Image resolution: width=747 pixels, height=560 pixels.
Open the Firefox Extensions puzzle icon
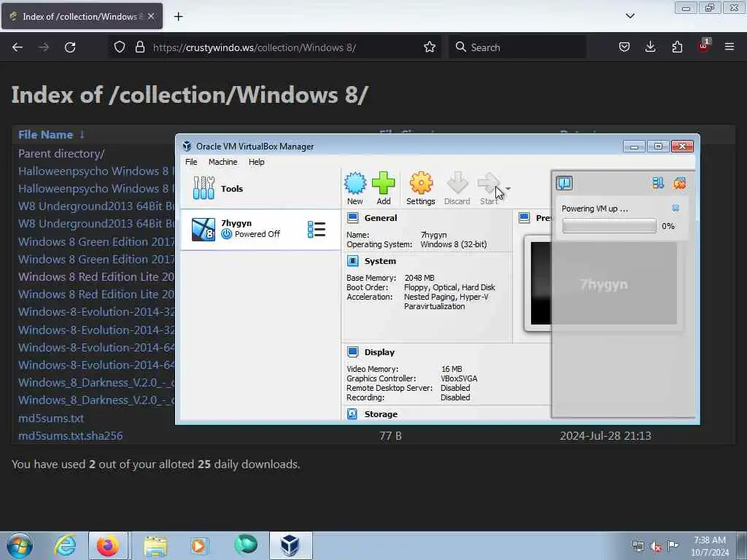[677, 47]
